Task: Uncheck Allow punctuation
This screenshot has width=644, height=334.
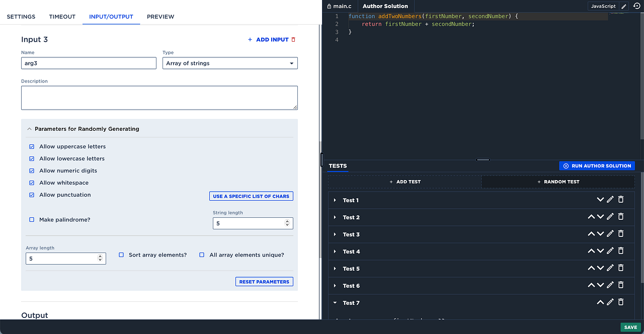Action: click(32, 195)
